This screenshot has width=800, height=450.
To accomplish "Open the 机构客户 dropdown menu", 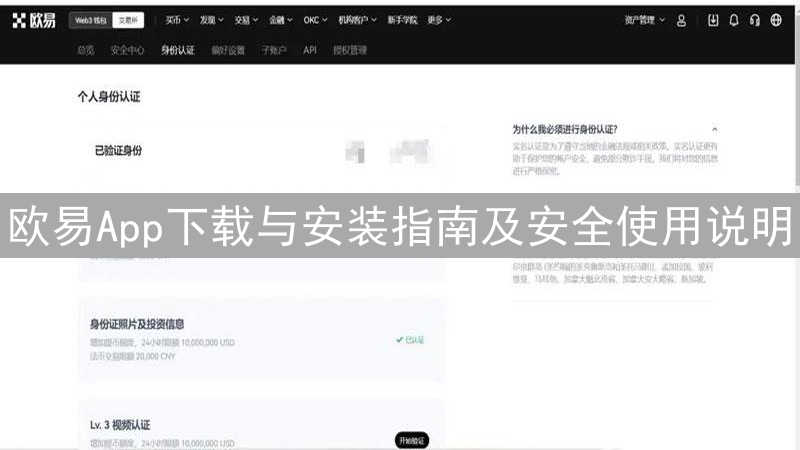I will [358, 20].
